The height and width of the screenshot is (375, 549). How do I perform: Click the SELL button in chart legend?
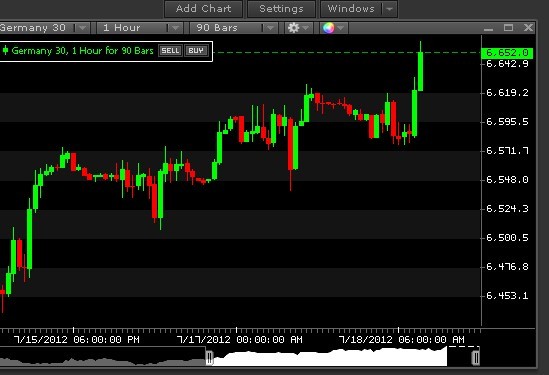coord(170,51)
